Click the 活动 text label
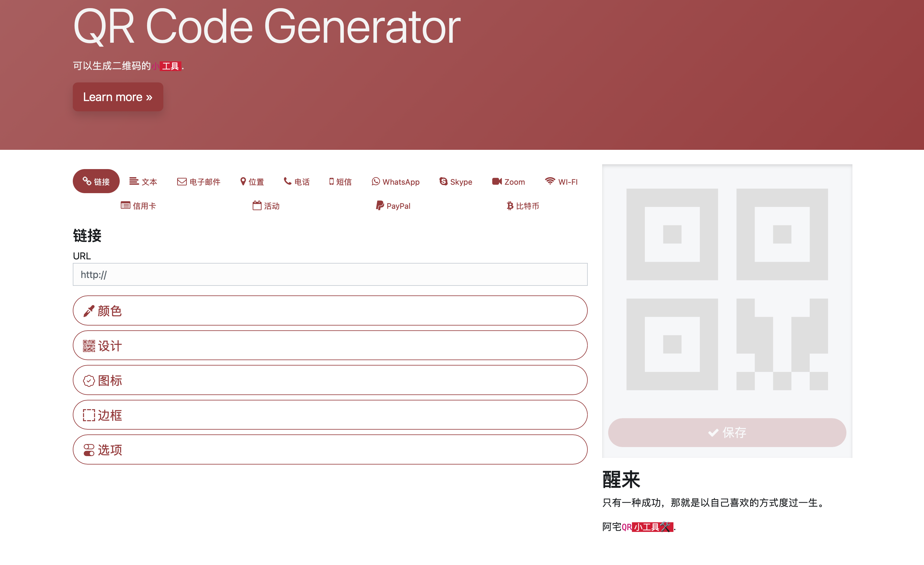The height and width of the screenshot is (565, 924). (x=272, y=206)
